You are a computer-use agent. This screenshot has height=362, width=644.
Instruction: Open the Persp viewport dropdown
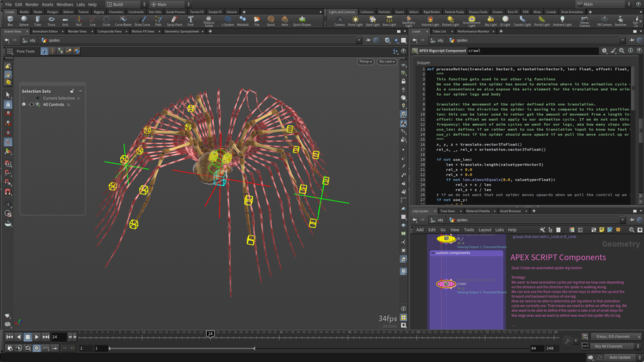tap(366, 62)
